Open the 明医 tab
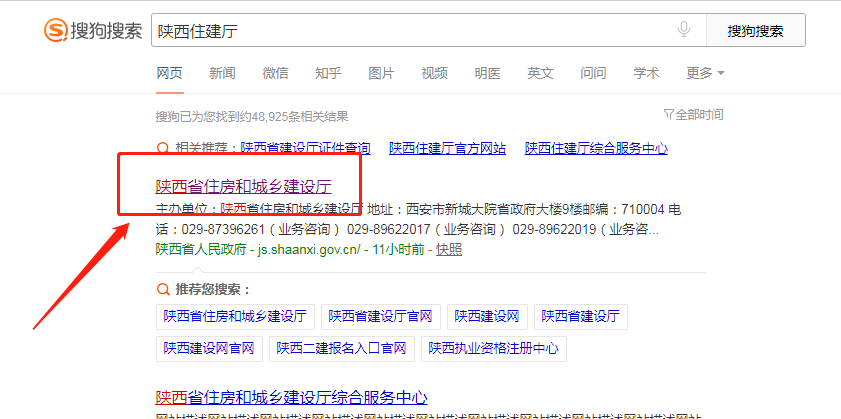Image resolution: width=841 pixels, height=419 pixels. coord(488,73)
